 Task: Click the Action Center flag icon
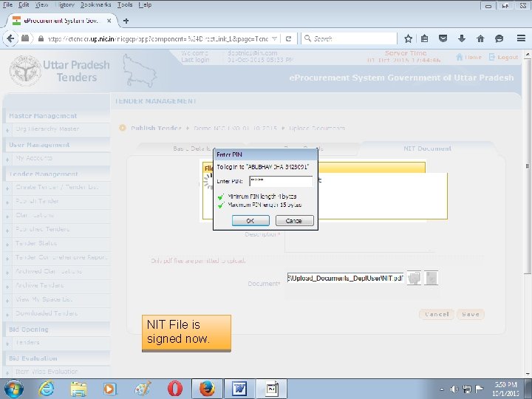tap(479, 389)
